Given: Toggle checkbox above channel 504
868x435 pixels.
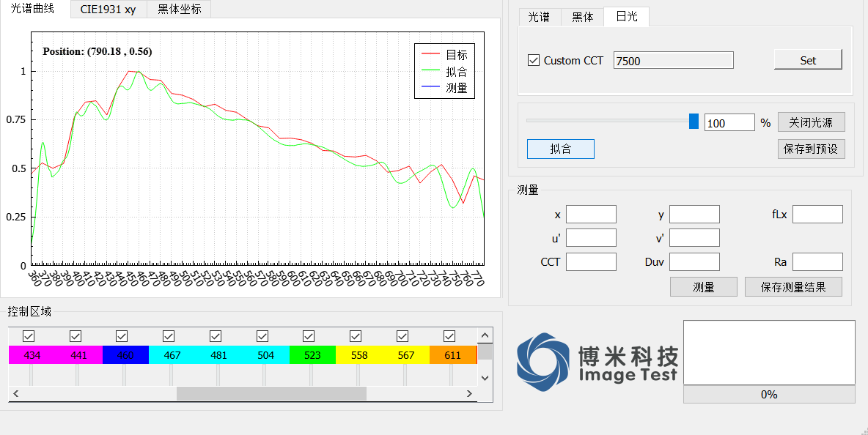Looking at the screenshot, I should tap(262, 336).
